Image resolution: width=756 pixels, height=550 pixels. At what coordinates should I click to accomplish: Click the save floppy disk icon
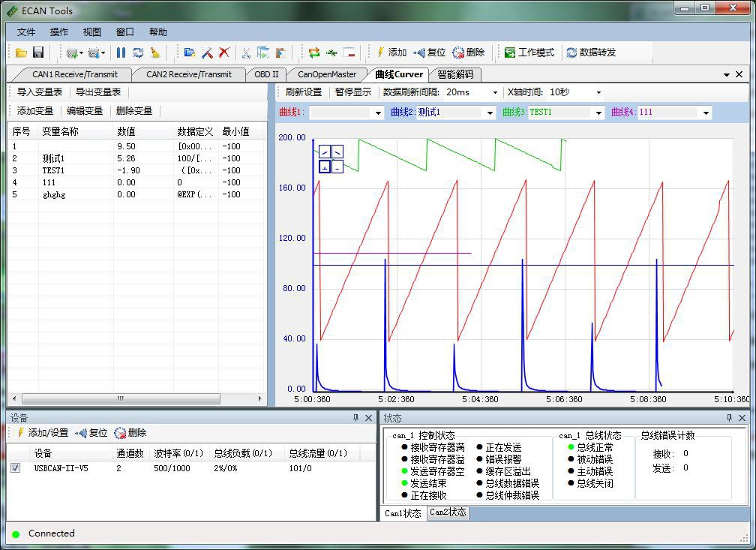[x=38, y=53]
